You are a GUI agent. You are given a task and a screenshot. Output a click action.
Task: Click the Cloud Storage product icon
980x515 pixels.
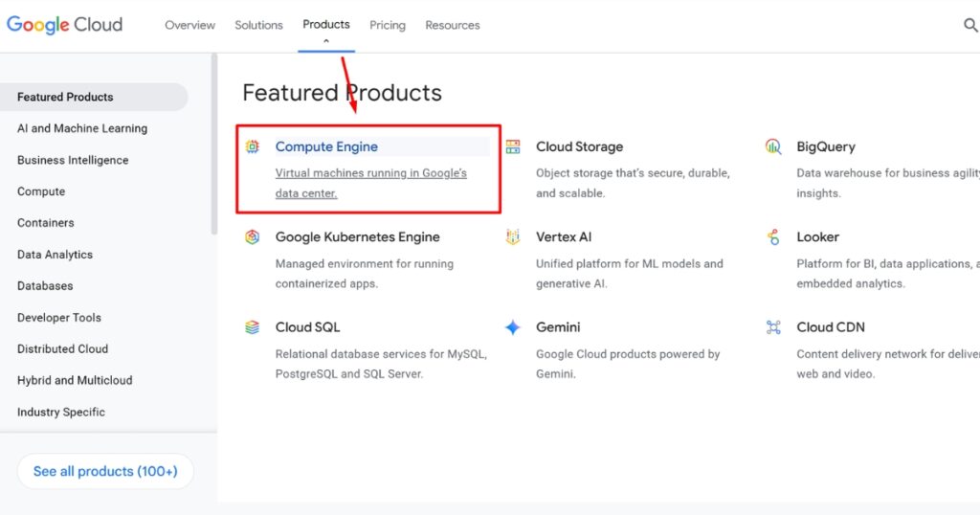pyautogui.click(x=513, y=146)
